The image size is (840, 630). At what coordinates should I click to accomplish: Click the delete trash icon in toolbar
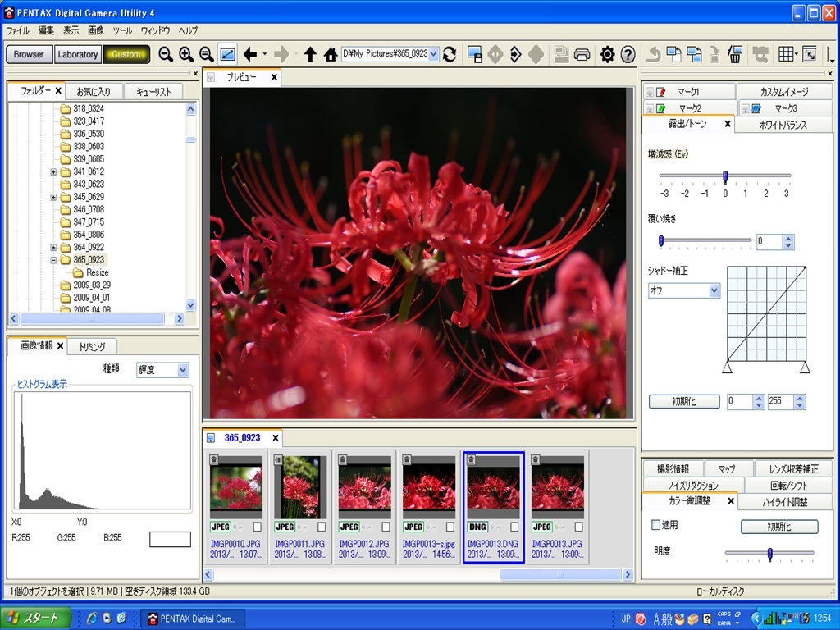(x=735, y=54)
